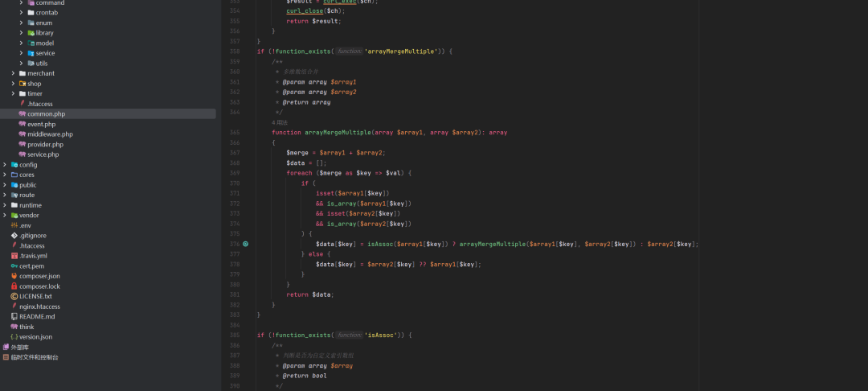Click the composer icon beside composer.json

[14, 276]
